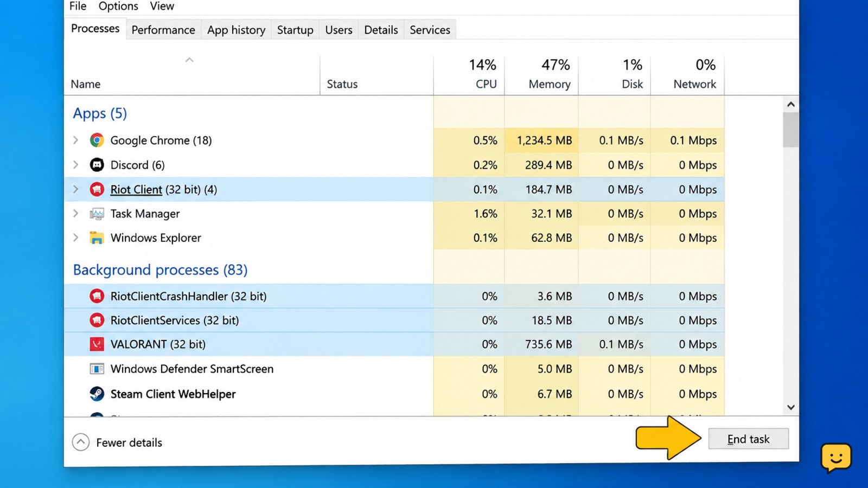Click Background processes (83) group heading
This screenshot has height=488, width=868.
coord(160,269)
